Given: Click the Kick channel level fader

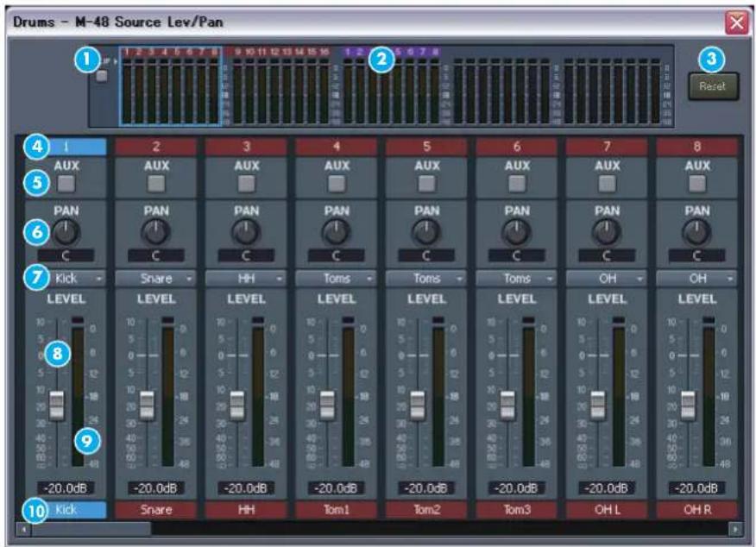Looking at the screenshot, I should tap(57, 406).
